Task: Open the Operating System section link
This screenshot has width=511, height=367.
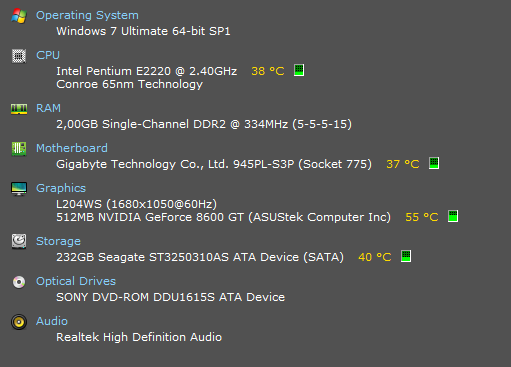Action: 87,15
